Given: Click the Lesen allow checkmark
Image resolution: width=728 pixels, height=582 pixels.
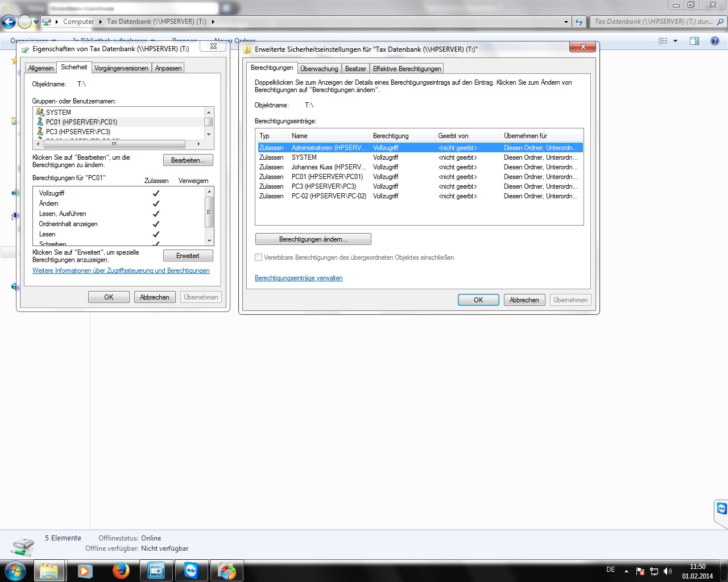Looking at the screenshot, I should (x=156, y=234).
